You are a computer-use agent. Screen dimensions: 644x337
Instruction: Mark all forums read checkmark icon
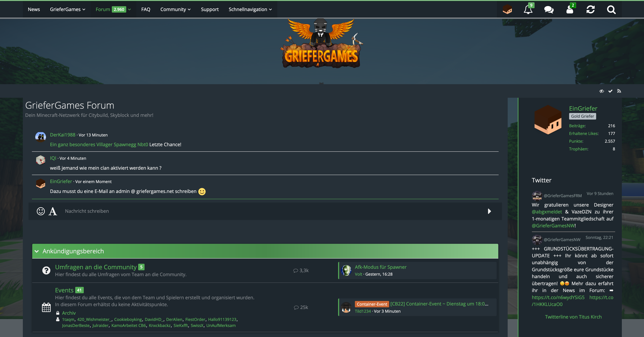(610, 91)
